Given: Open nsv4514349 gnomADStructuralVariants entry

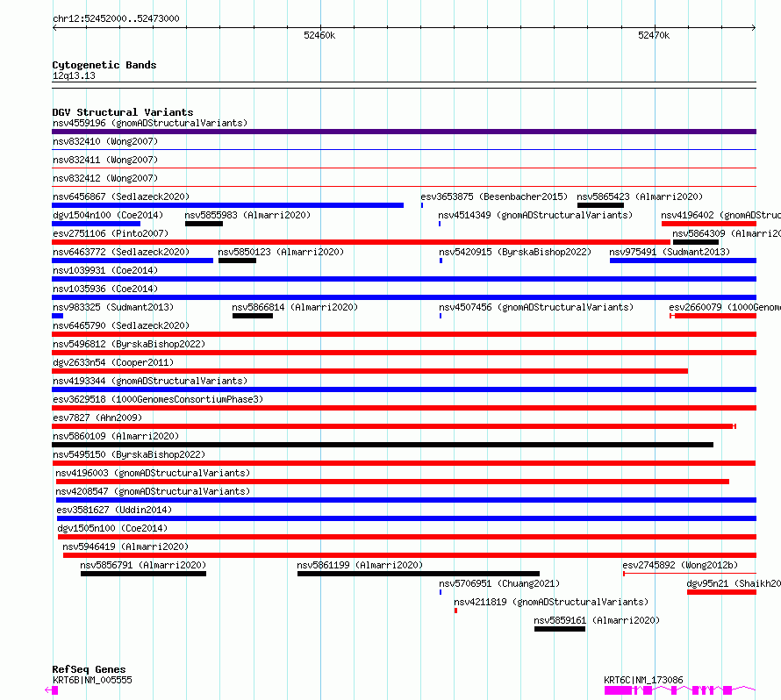Looking at the screenshot, I should point(535,215).
